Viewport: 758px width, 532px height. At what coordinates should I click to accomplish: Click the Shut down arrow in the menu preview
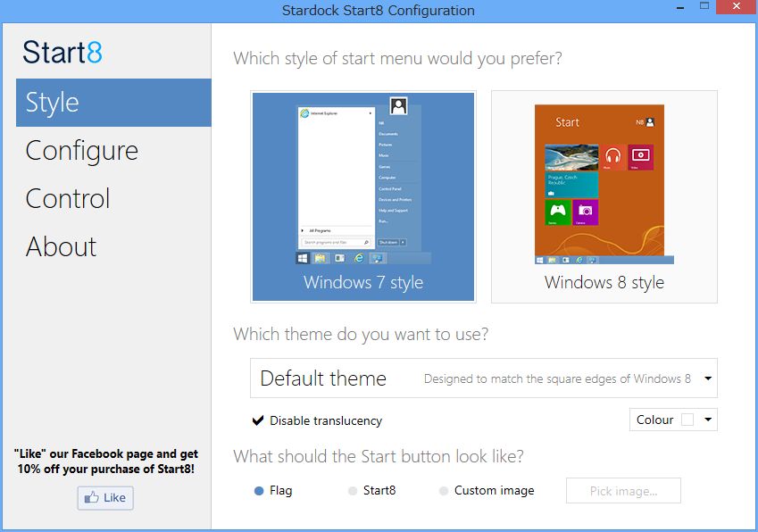pos(403,242)
